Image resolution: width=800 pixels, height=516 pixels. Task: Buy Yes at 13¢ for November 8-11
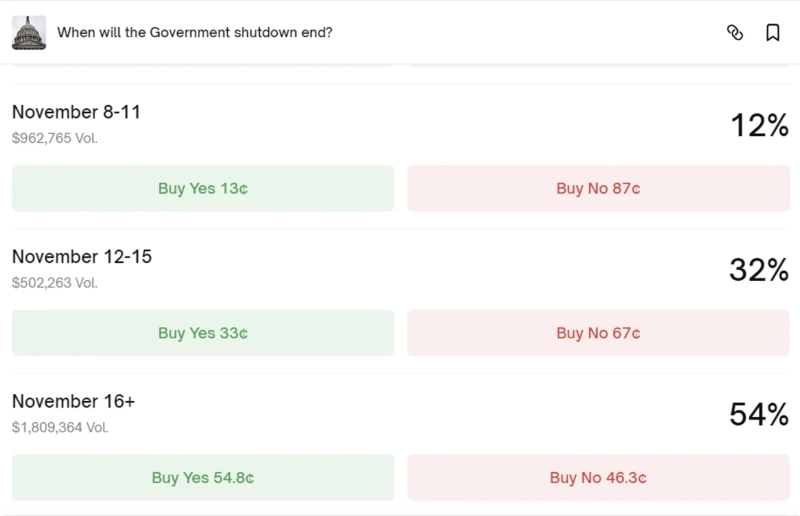[203, 188]
